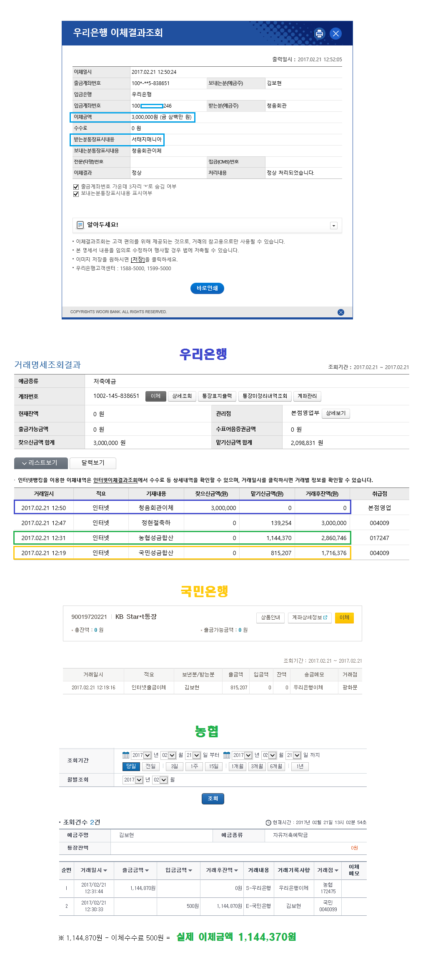Switch to 리스트보기 tab
The image size is (433, 980).
41,463
